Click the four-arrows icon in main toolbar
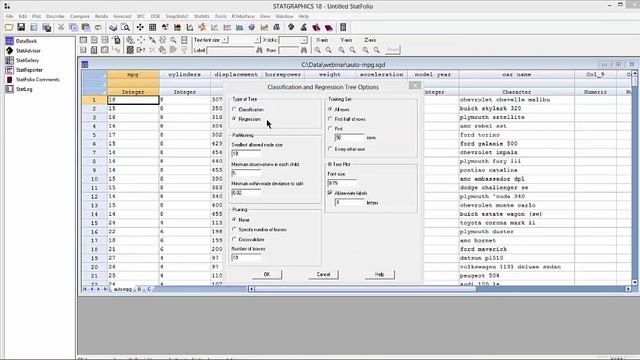640x360 pixels. click(140, 27)
